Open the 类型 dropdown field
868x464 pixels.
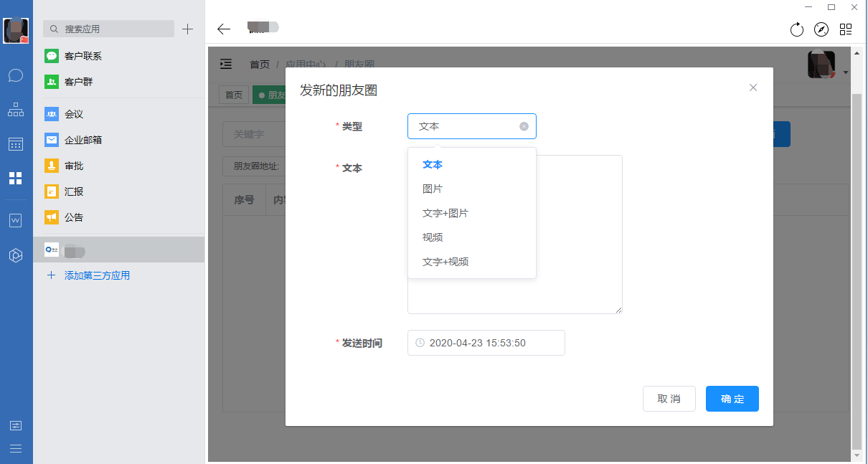coord(466,126)
